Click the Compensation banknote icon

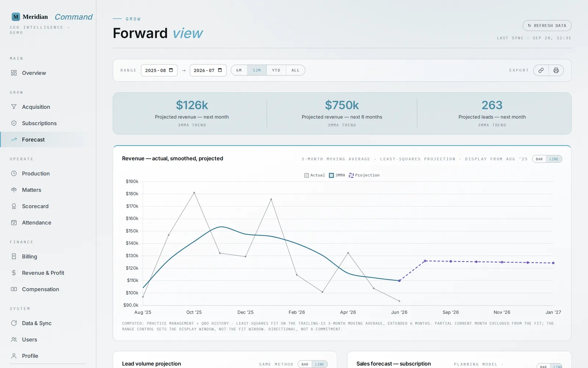(14, 289)
